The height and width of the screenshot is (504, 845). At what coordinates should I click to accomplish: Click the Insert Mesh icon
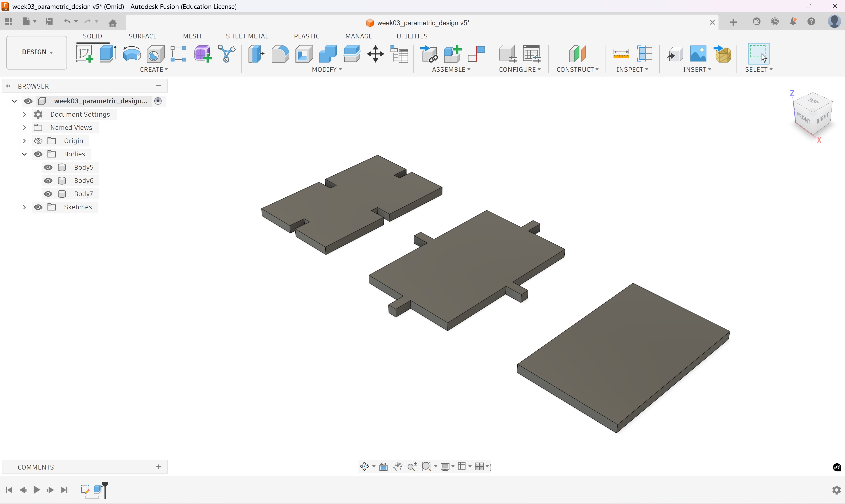pyautogui.click(x=723, y=54)
